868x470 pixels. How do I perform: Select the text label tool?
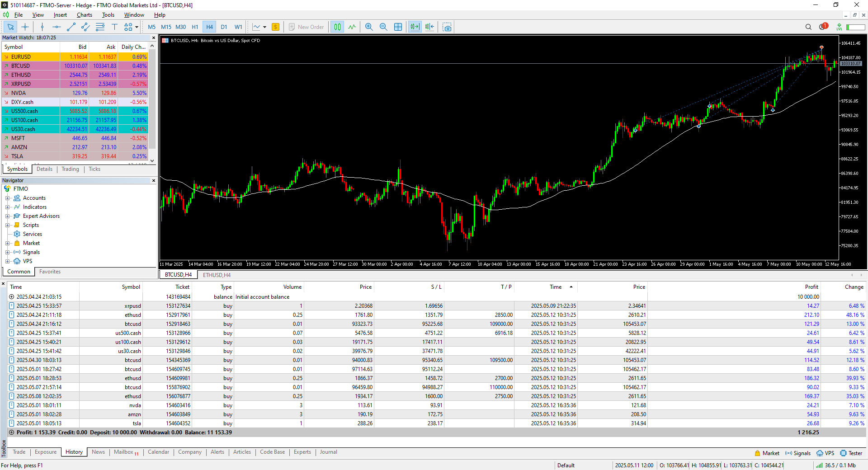pyautogui.click(x=114, y=27)
